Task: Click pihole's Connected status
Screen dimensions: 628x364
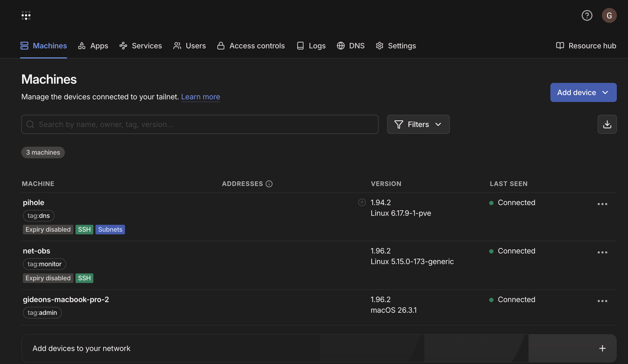Action: pos(512,202)
